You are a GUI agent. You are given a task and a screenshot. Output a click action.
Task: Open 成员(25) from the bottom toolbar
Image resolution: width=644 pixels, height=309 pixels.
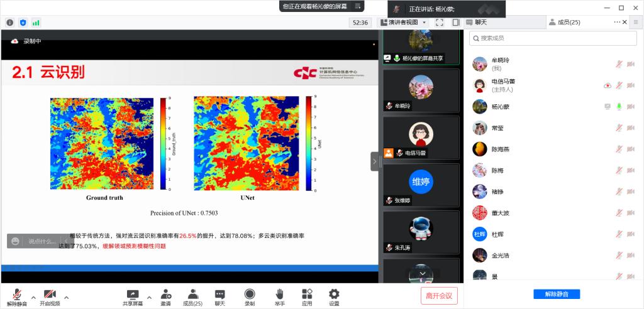pos(192,297)
